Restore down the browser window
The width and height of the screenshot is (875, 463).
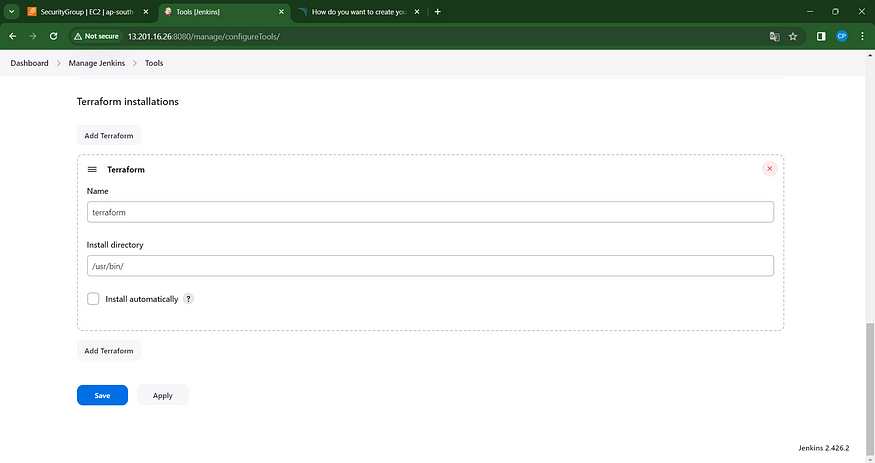coord(835,12)
